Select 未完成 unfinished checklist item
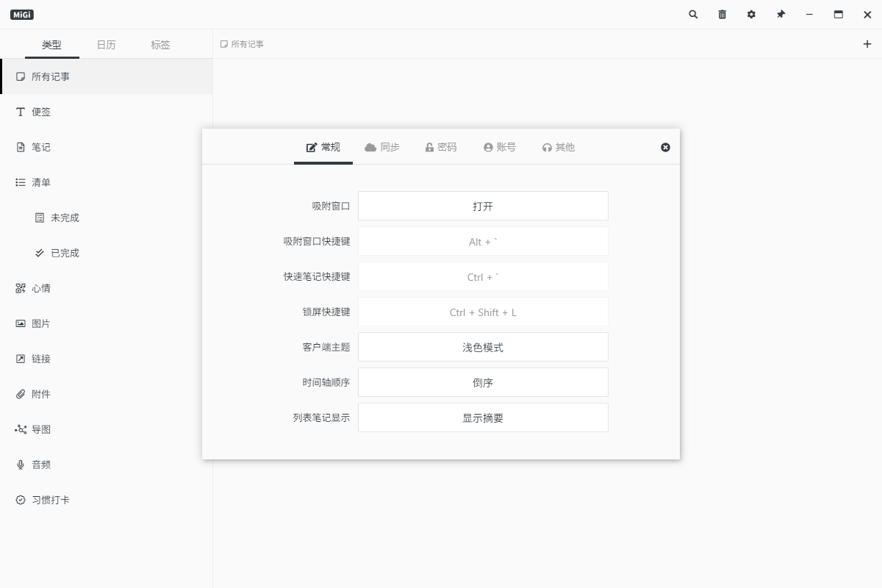The image size is (882, 588). tap(64, 218)
